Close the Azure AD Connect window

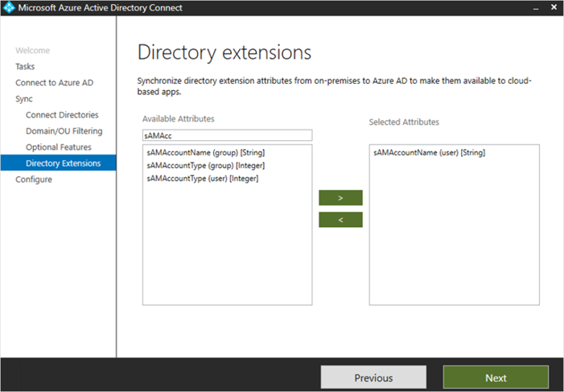pyautogui.click(x=554, y=7)
